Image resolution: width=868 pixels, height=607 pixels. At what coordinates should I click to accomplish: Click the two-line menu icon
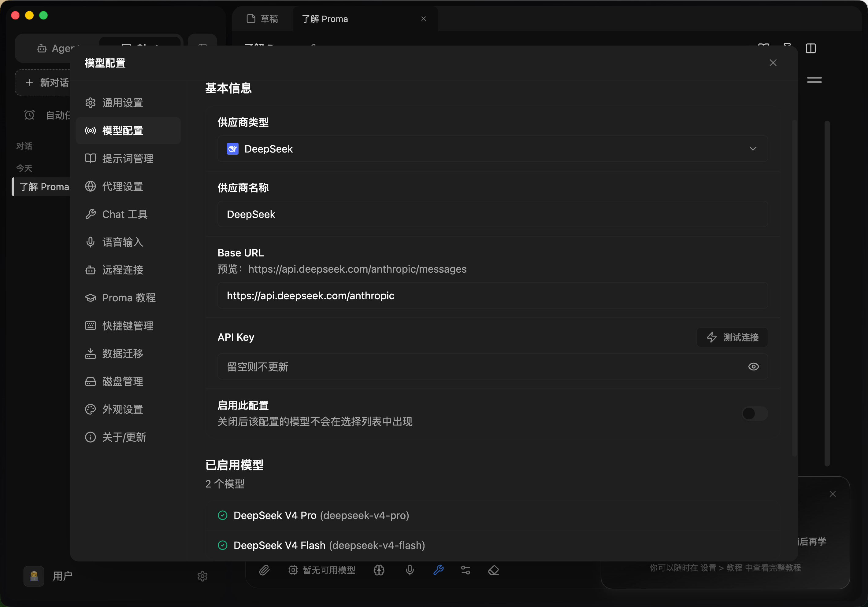[x=814, y=80]
